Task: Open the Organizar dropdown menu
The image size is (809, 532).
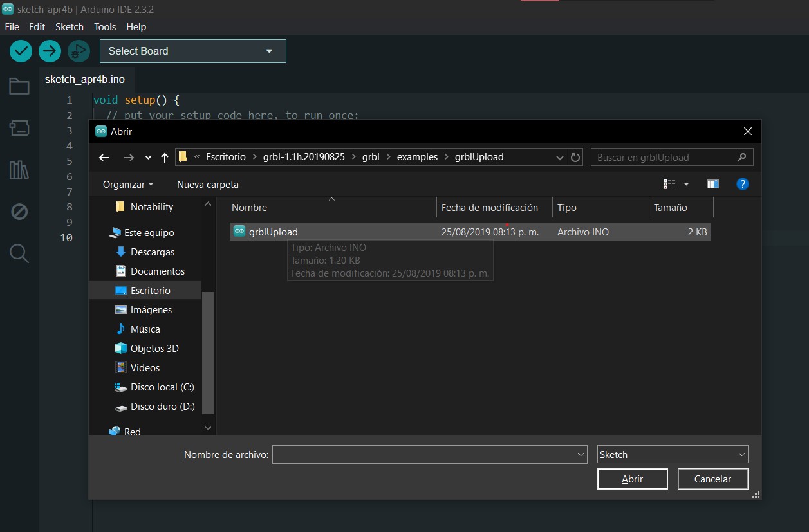Action: pos(128,184)
